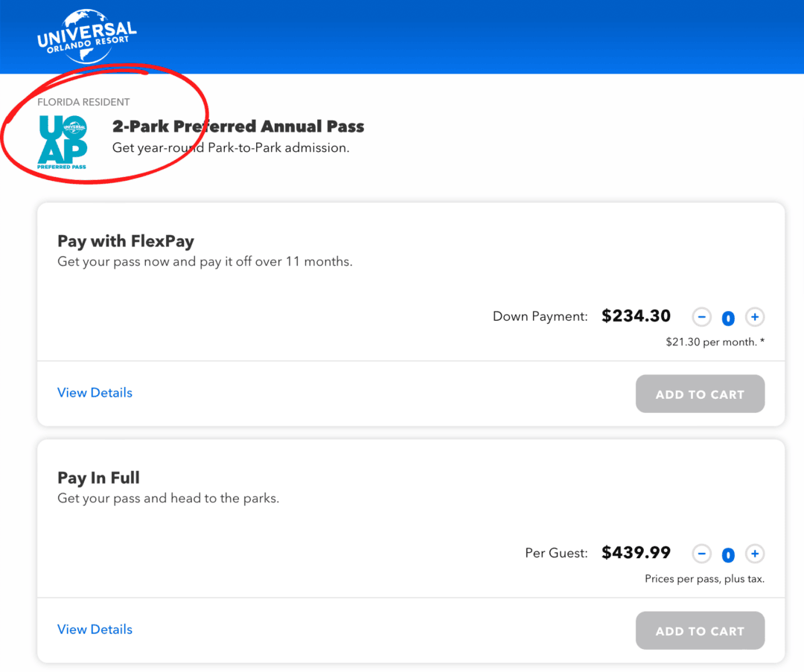Open View Details for Pay with FlexPay

coord(95,392)
